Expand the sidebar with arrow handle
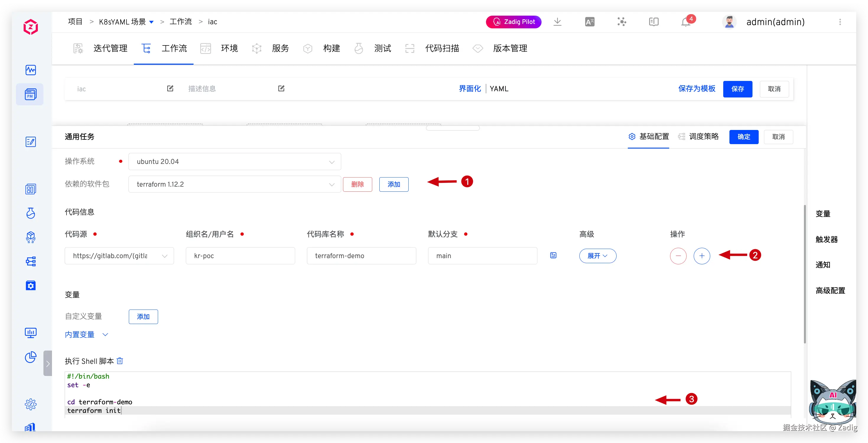This screenshot has height=443, width=868. (x=48, y=363)
